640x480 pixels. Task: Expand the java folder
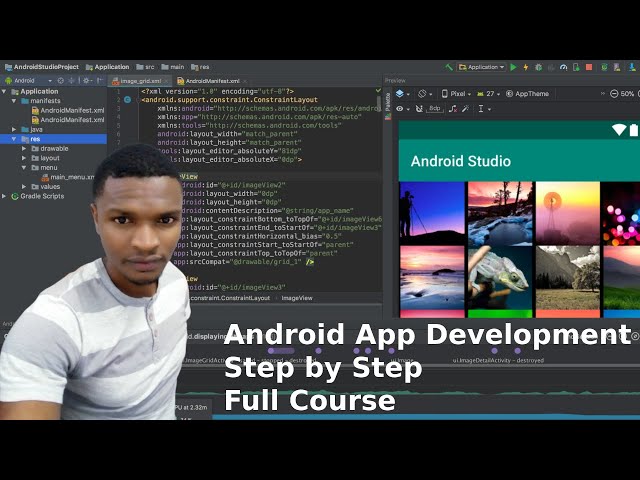pyautogui.click(x=14, y=129)
